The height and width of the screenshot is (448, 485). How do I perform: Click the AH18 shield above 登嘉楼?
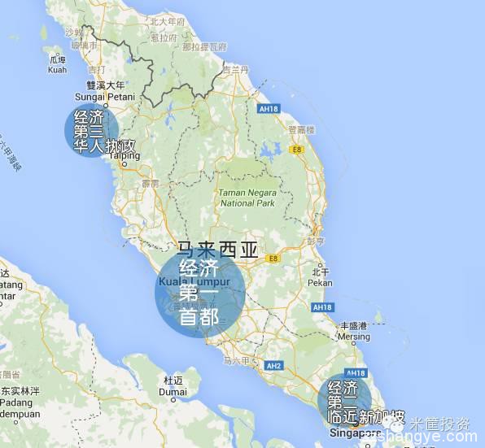(269, 109)
